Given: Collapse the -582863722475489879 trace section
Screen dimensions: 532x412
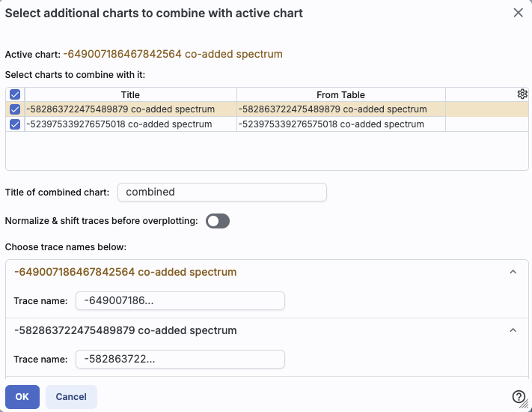Looking at the screenshot, I should pos(513,330).
